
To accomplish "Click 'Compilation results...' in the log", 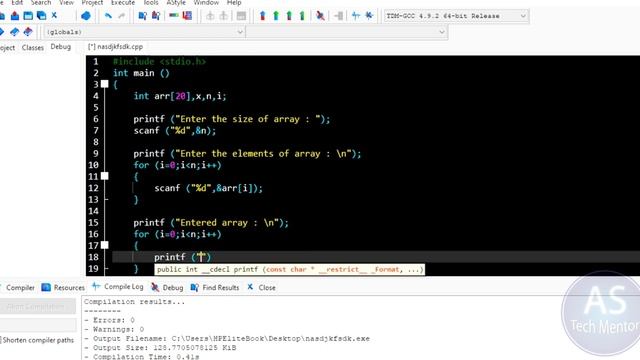I will pos(134,302).
